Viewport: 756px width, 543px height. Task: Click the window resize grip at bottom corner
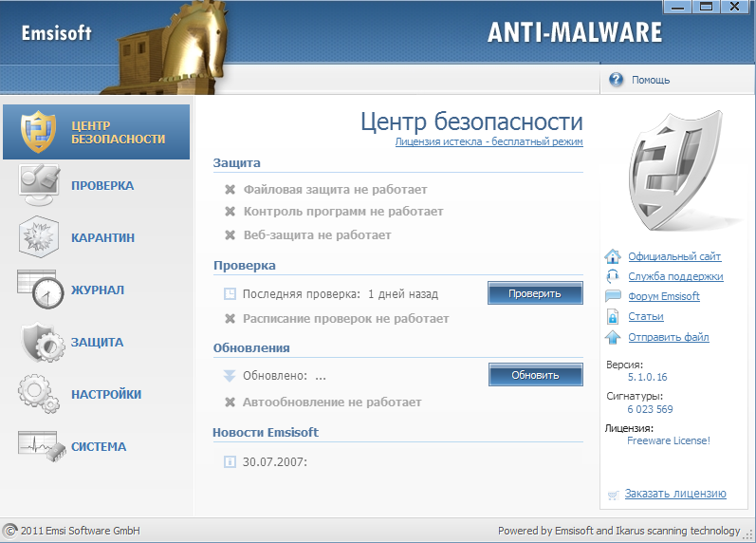pos(748,535)
